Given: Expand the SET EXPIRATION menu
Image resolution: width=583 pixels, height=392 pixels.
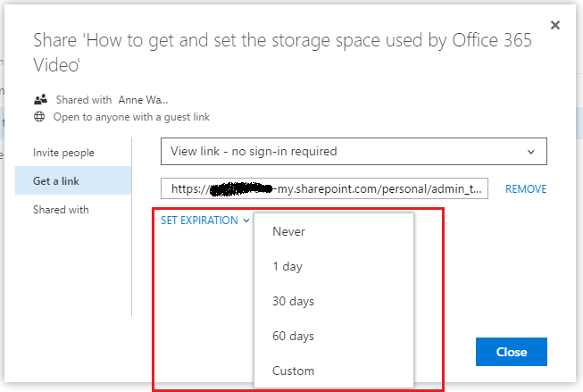Looking at the screenshot, I should [199, 221].
